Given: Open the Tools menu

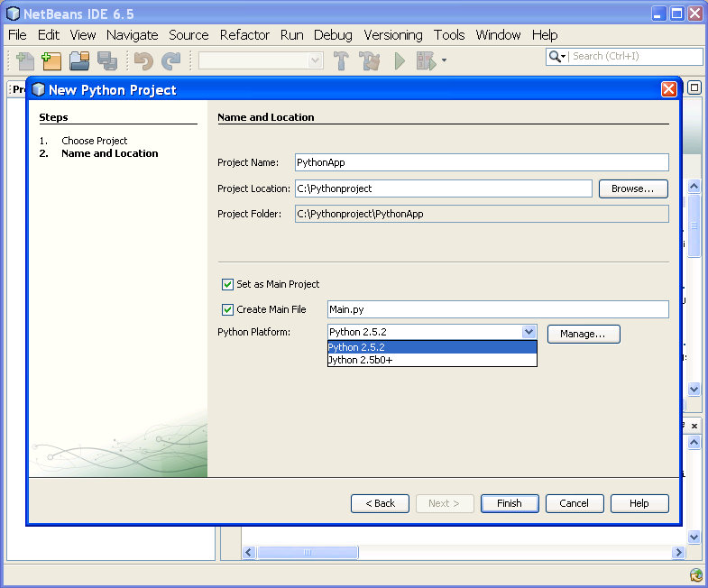Looking at the screenshot, I should pos(449,35).
